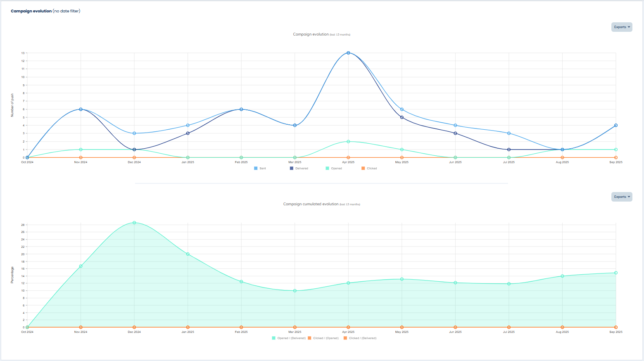Click the light blue Sent legend swatch
The width and height of the screenshot is (644, 361).
(x=256, y=169)
